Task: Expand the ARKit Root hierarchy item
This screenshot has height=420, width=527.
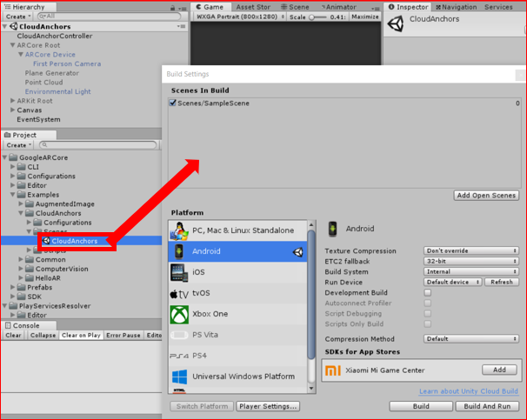Action: click(x=13, y=101)
